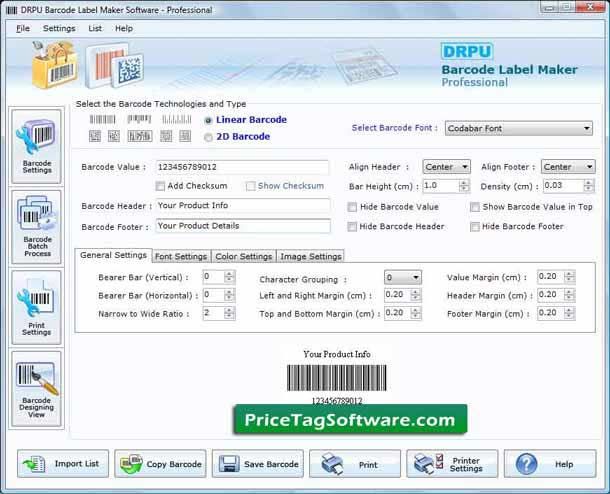Select the last 2D barcode sample icon

pos(185,136)
